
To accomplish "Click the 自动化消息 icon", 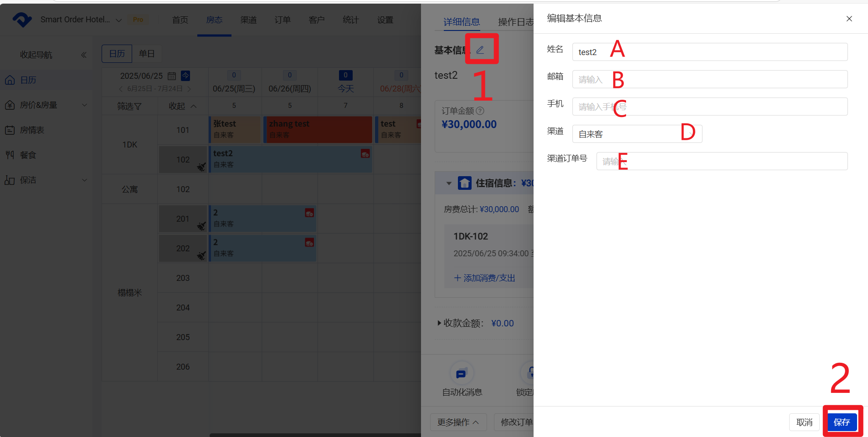I will (x=462, y=374).
